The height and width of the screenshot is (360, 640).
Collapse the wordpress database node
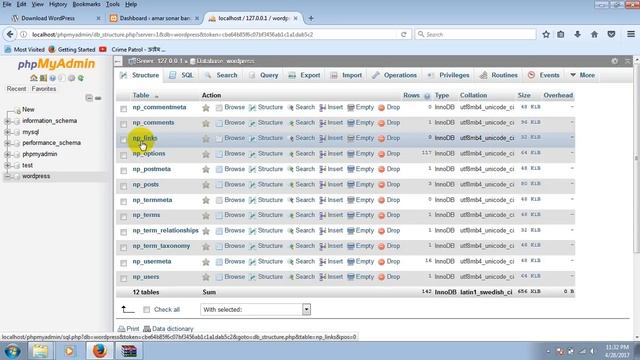pyautogui.click(x=7, y=176)
